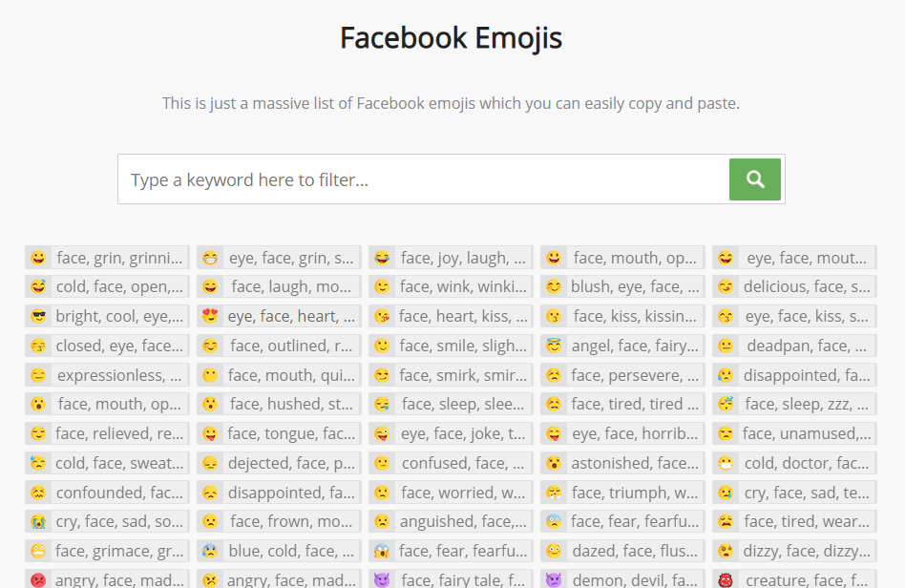Select the 'cold, face, open' sweat emoji

pos(107,286)
